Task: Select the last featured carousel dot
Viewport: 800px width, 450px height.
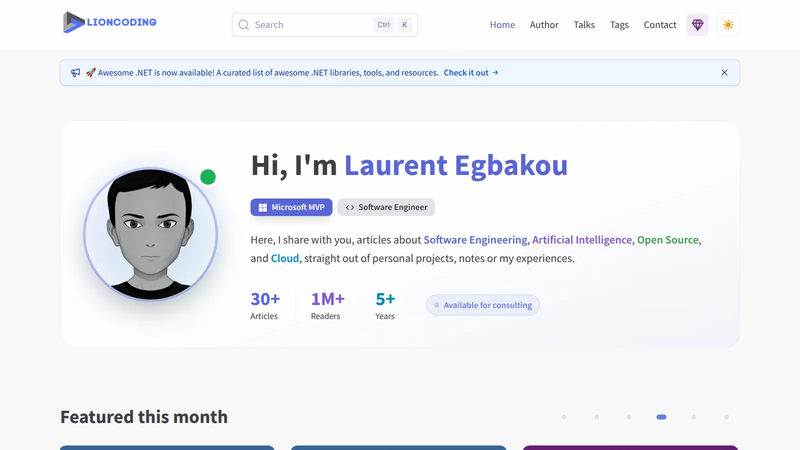Action: (x=727, y=417)
